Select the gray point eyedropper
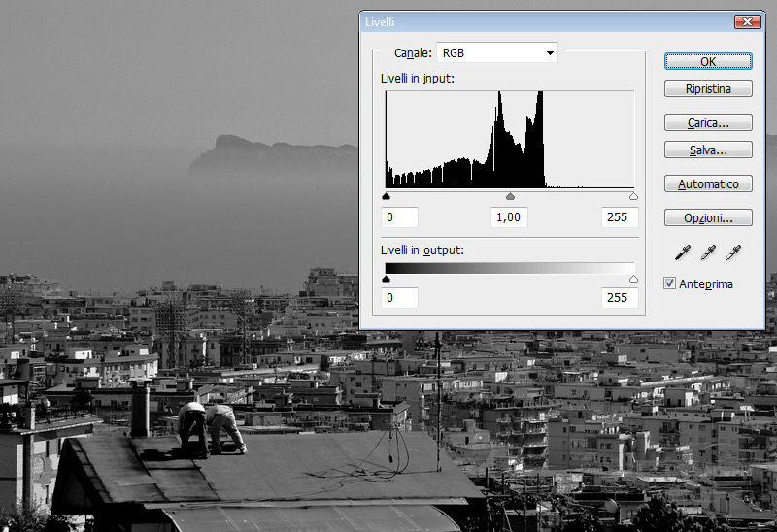 [x=709, y=252]
